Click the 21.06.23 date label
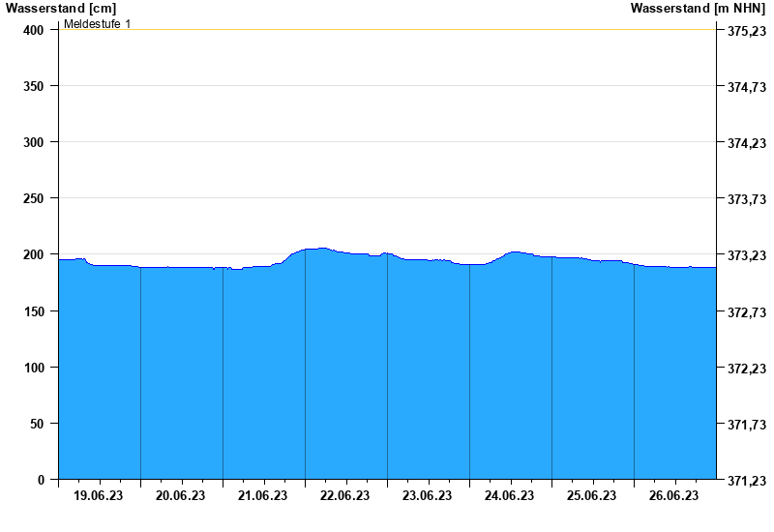Screen dimensions: 774x532 (263, 496)
